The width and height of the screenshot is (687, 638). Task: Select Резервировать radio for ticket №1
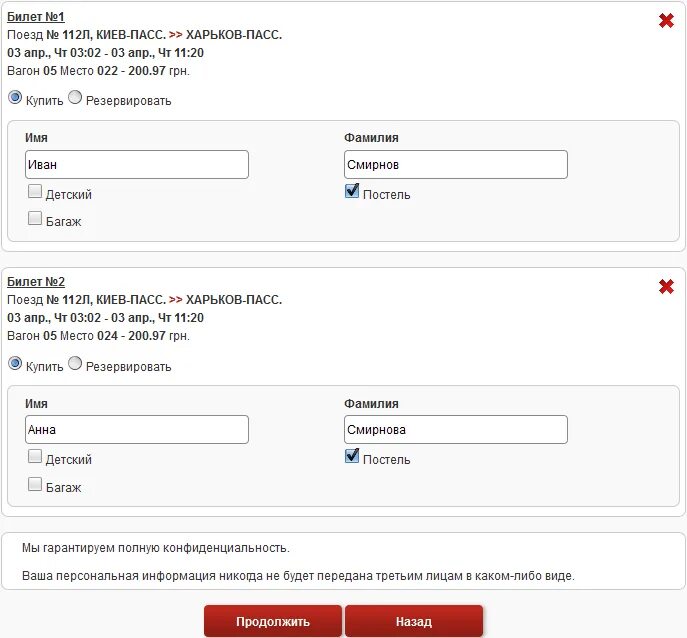75,97
